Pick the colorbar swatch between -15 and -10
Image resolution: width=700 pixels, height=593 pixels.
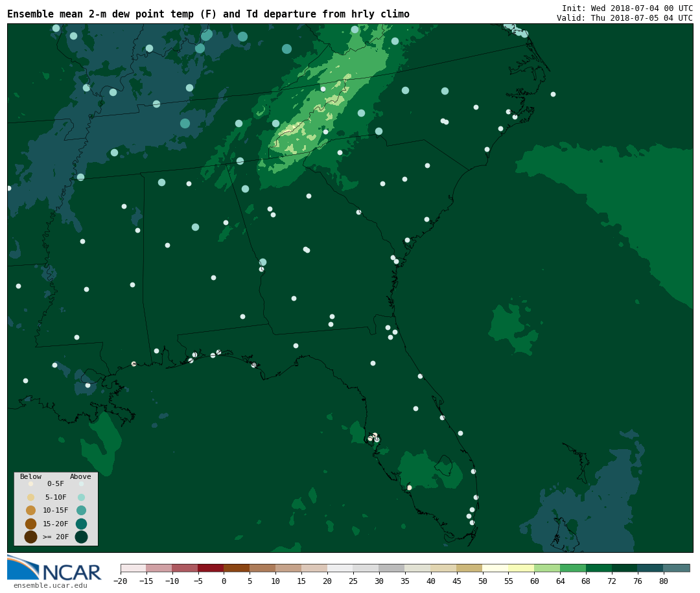click(159, 568)
